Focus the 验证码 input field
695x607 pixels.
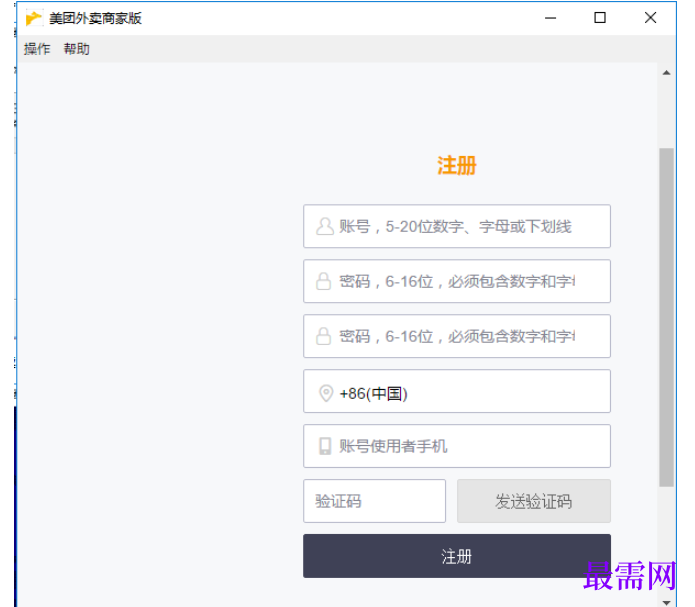(x=375, y=501)
